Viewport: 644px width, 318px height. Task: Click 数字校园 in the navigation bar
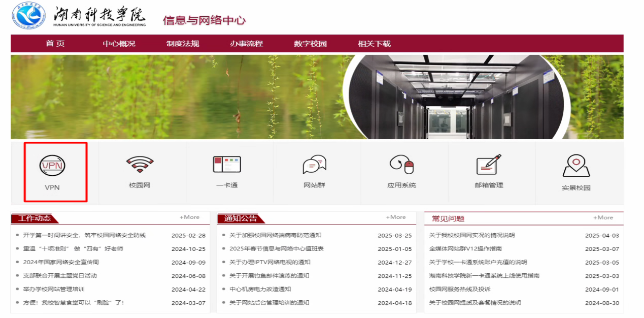coord(310,44)
